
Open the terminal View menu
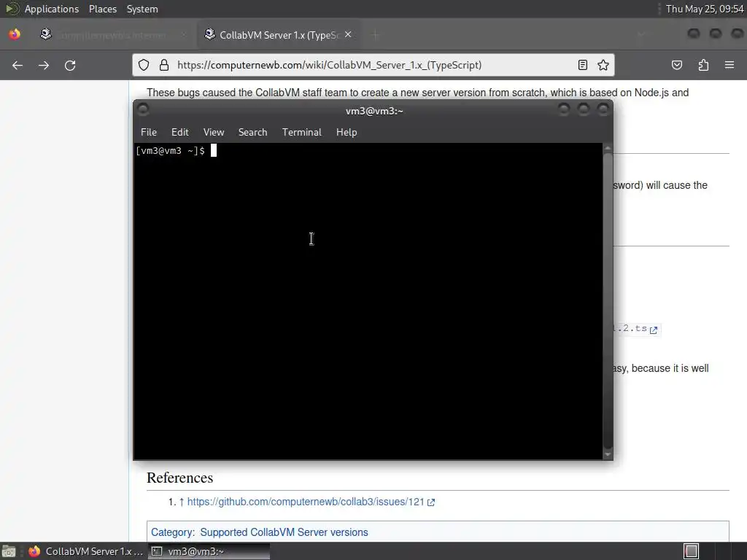[214, 133]
